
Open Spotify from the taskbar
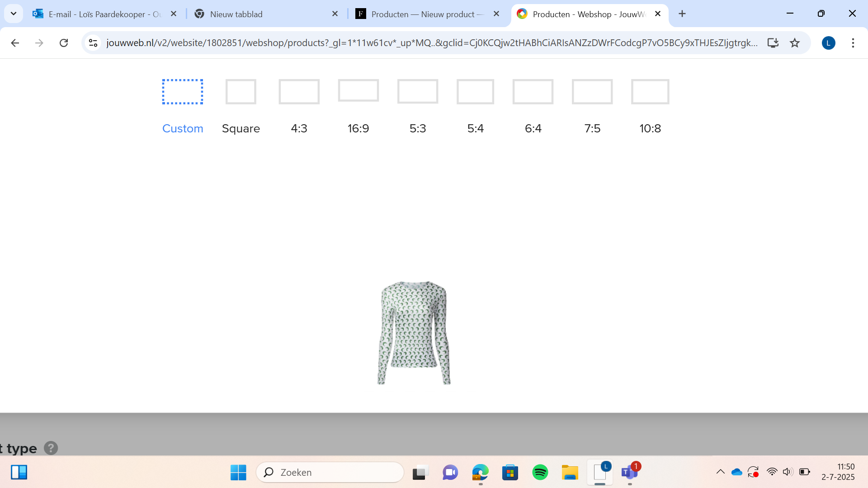pyautogui.click(x=540, y=472)
